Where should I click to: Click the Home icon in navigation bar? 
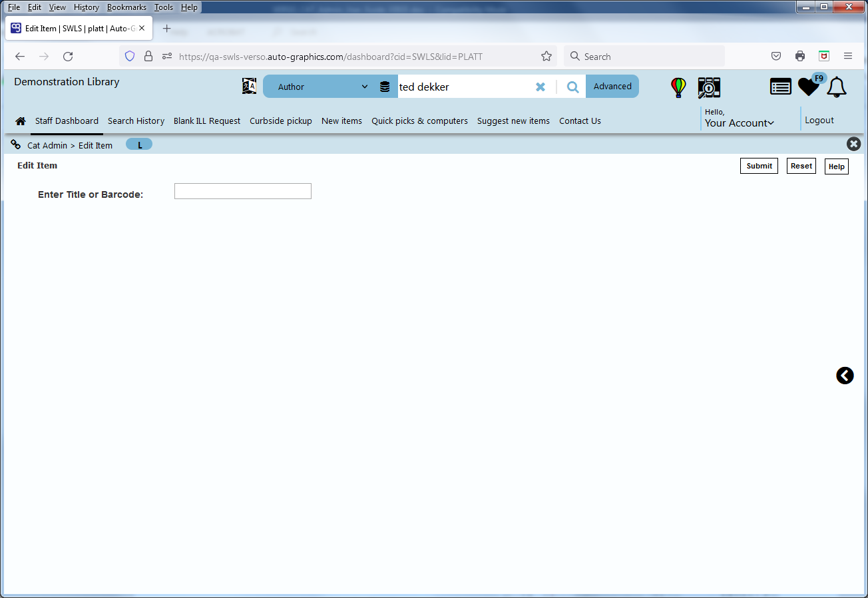pyautogui.click(x=21, y=121)
